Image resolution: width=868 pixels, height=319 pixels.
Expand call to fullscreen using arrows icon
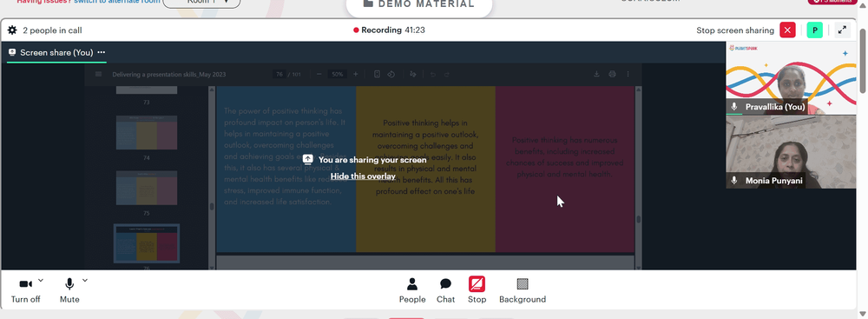[842, 30]
